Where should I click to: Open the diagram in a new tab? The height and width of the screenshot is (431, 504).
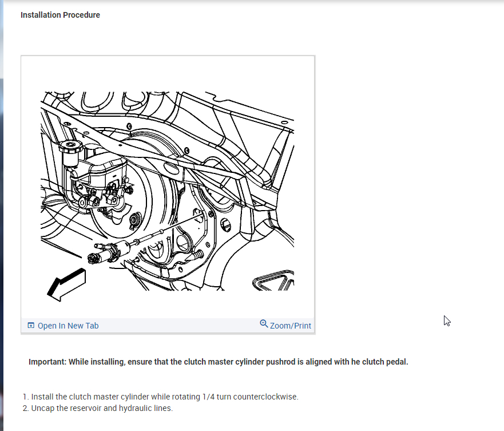(x=68, y=326)
